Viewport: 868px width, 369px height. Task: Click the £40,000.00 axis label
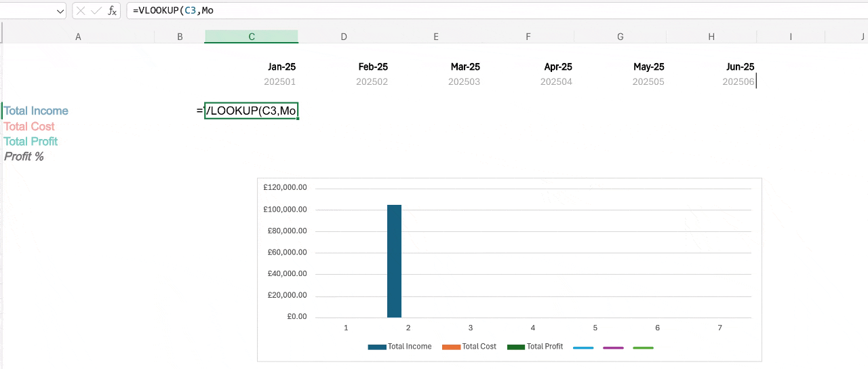(x=288, y=274)
